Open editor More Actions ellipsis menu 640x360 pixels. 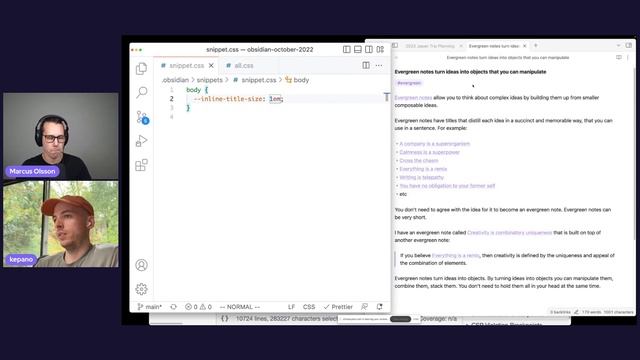coord(379,65)
